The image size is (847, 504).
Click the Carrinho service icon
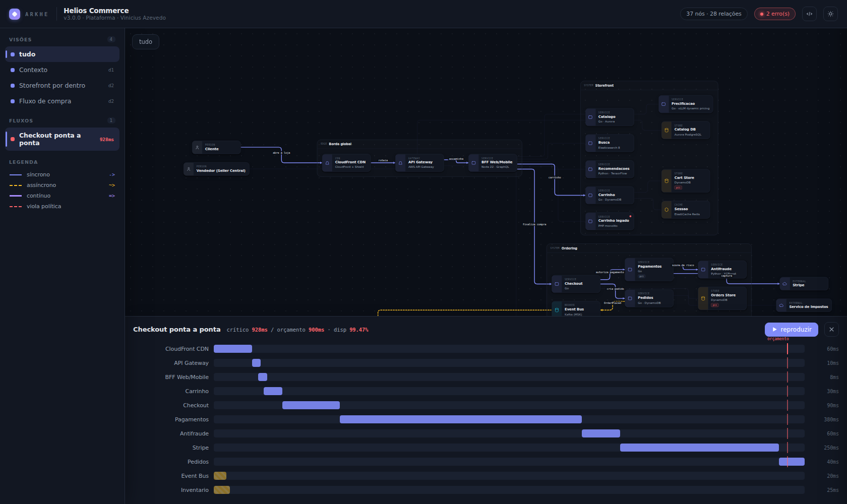pyautogui.click(x=590, y=196)
